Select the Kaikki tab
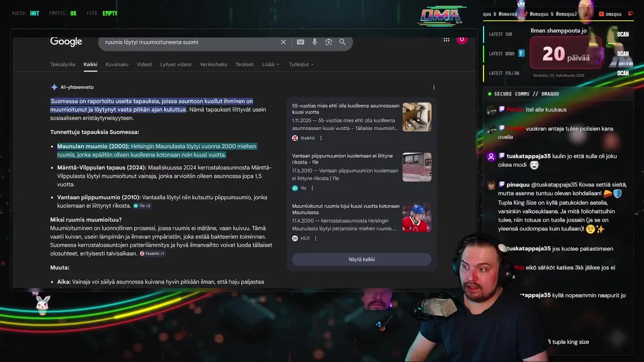This screenshot has width=644, height=362. pyautogui.click(x=91, y=64)
